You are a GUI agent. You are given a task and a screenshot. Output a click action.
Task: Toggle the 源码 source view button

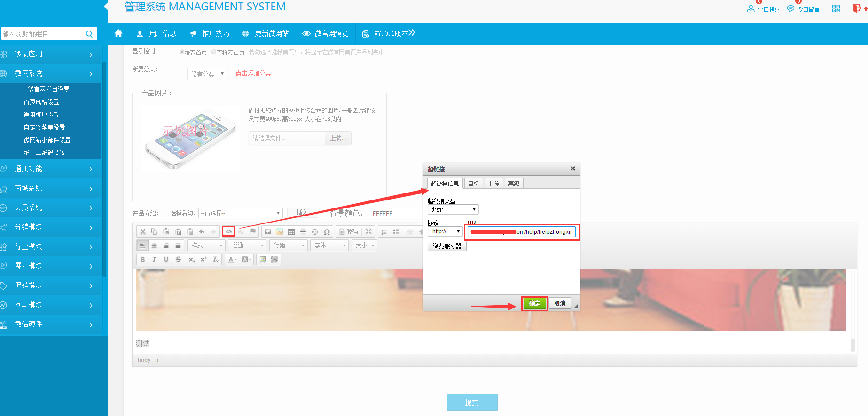[x=348, y=231]
